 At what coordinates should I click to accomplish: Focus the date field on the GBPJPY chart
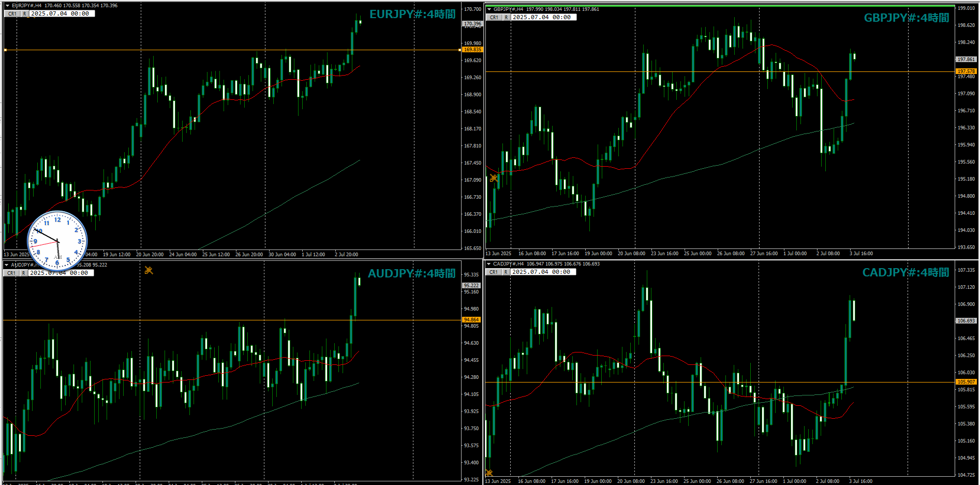pyautogui.click(x=544, y=17)
